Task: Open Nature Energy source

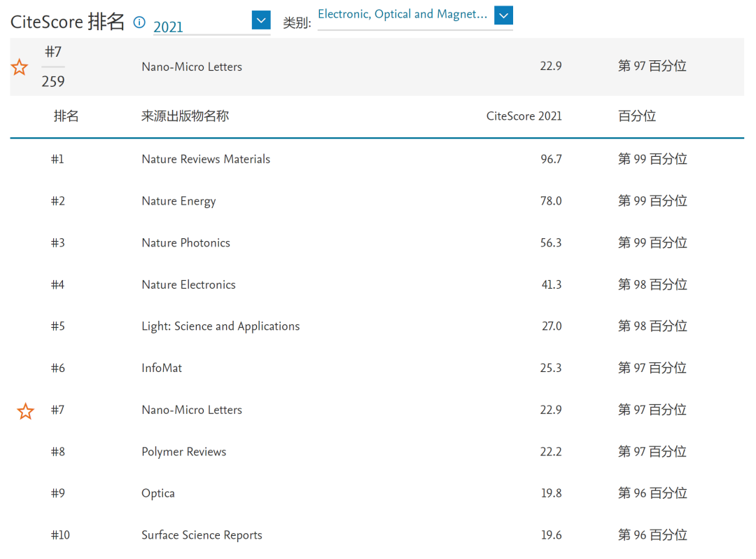Action: [178, 201]
